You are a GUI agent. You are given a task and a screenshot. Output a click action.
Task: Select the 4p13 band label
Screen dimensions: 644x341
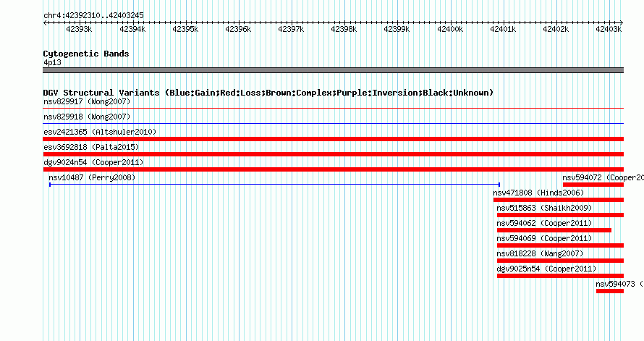pos(52,63)
